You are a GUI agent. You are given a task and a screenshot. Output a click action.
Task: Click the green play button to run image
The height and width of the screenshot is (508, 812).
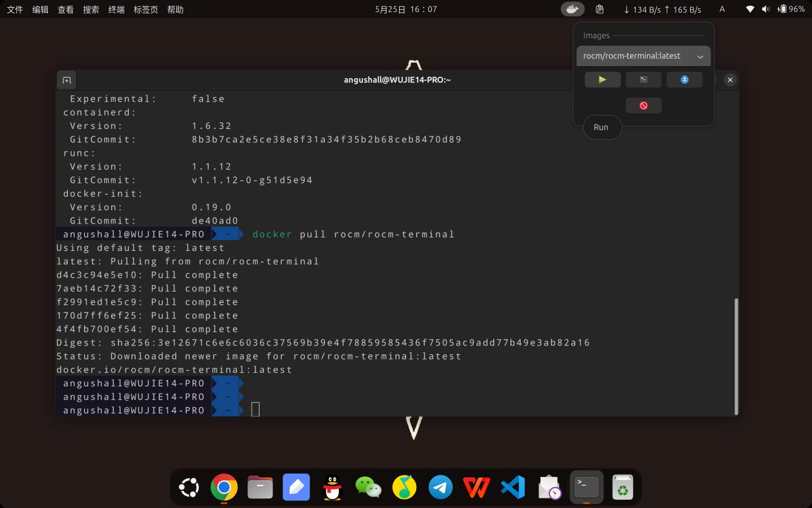[x=602, y=79]
